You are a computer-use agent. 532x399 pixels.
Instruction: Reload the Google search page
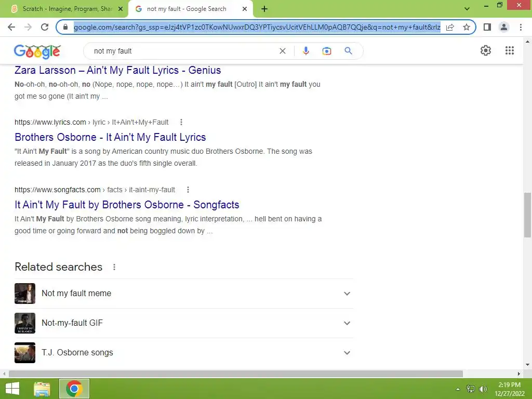pyautogui.click(x=45, y=27)
